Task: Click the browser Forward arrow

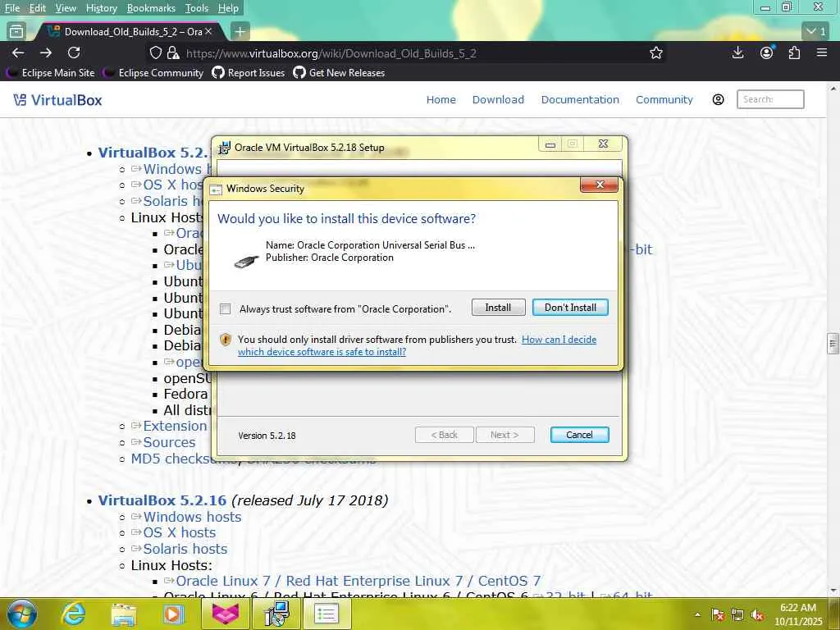Action: (46, 52)
